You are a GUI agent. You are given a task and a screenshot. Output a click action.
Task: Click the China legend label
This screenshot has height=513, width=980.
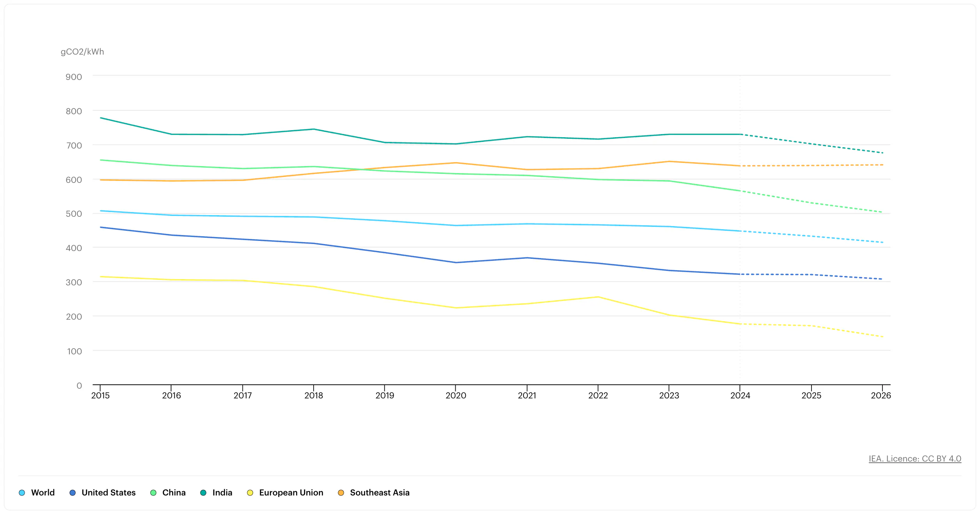tap(174, 493)
